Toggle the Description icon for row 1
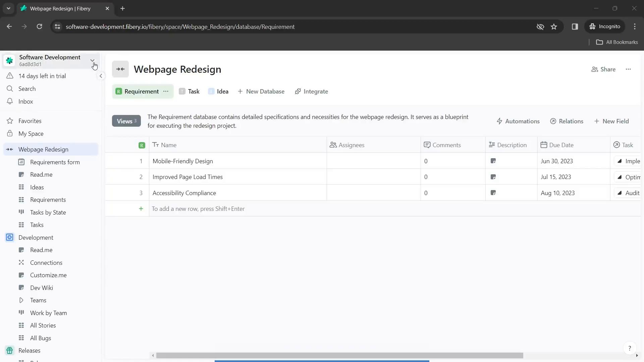Screen dimensions: 644x362 point(494,161)
